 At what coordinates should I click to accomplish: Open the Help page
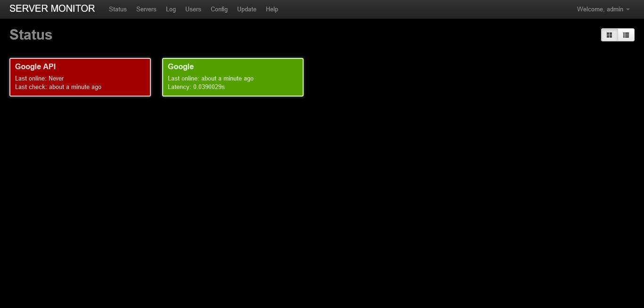(x=272, y=9)
